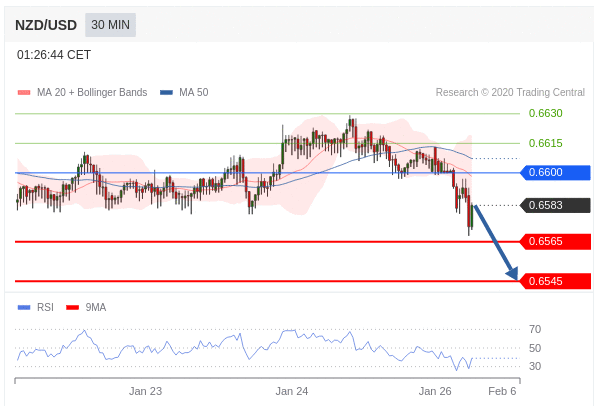Click the Jan 24 date label
The width and height of the screenshot is (601, 415).
tap(292, 391)
